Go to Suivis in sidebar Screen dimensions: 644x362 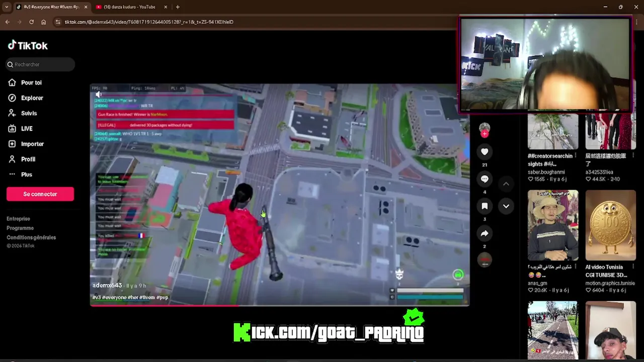pos(23,113)
